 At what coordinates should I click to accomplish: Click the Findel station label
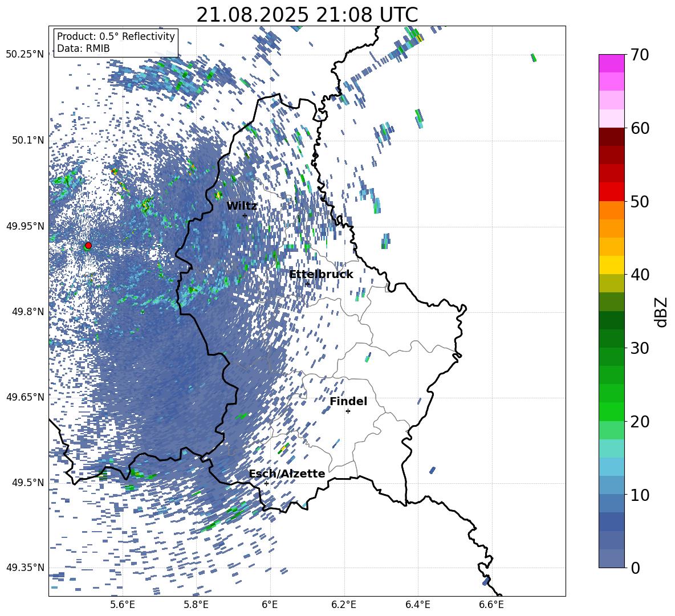(348, 401)
